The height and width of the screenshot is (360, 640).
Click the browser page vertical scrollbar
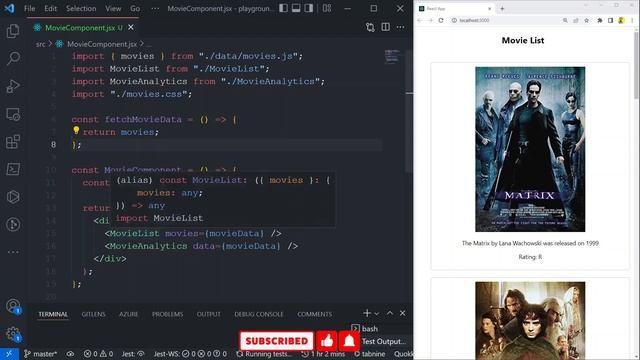coord(636,65)
